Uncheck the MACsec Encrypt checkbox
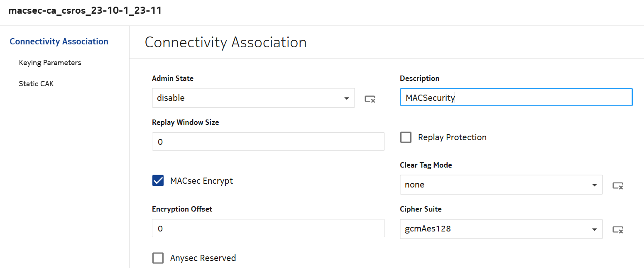The image size is (644, 268). [158, 181]
